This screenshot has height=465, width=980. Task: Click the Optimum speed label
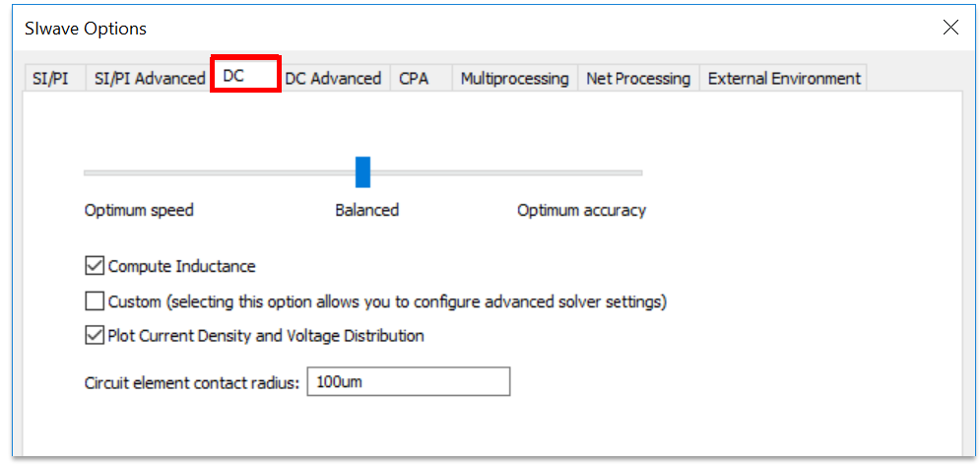pos(139,210)
